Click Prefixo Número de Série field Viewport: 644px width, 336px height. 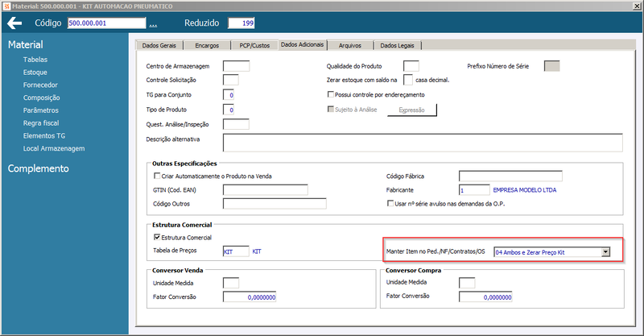coord(551,66)
